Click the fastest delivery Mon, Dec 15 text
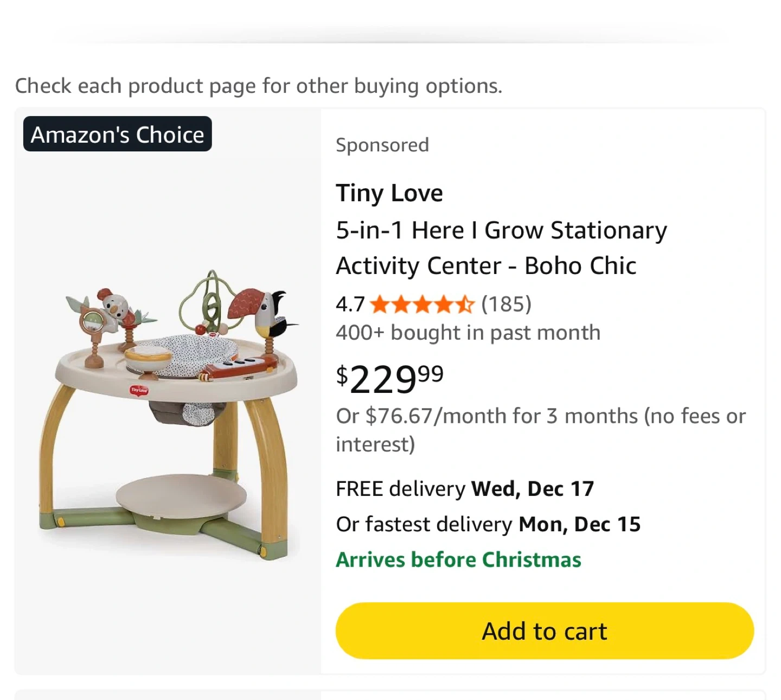The height and width of the screenshot is (700, 781). pos(488,524)
